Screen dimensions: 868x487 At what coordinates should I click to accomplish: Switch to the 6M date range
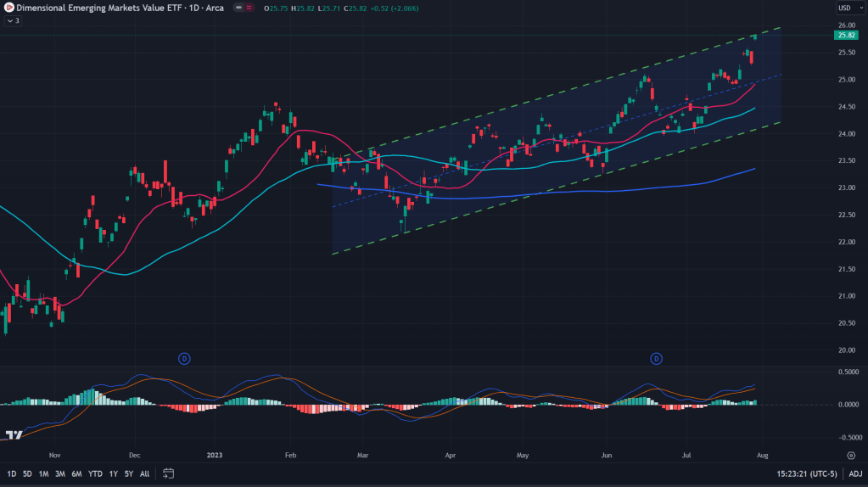coord(76,473)
